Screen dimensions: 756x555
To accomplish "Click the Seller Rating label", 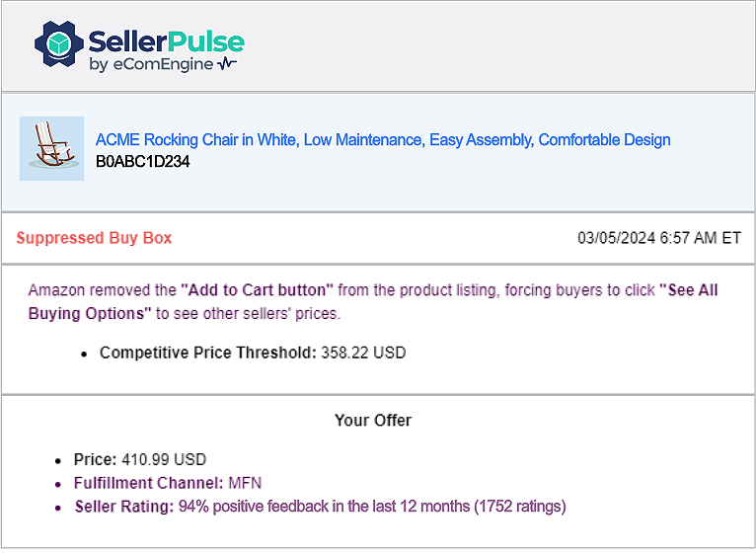I will (x=124, y=507).
